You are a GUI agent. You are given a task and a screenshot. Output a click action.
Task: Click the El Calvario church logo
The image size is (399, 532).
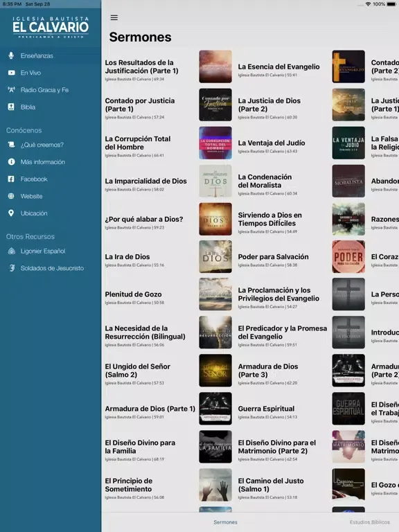[x=51, y=27]
